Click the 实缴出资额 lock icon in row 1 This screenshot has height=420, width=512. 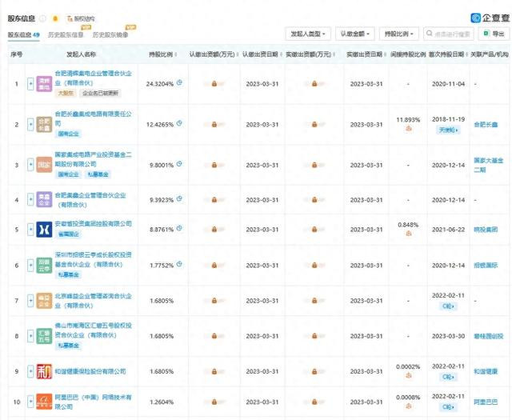point(314,84)
